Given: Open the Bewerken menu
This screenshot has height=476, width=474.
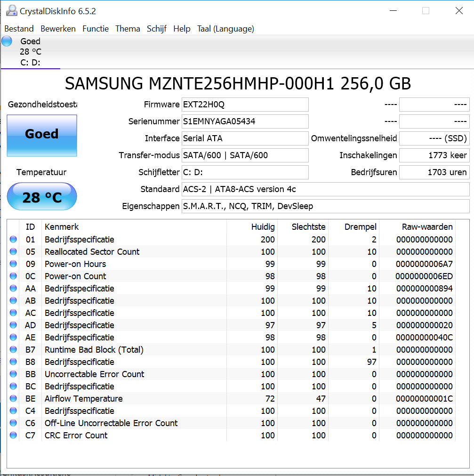Looking at the screenshot, I should pyautogui.click(x=58, y=29).
